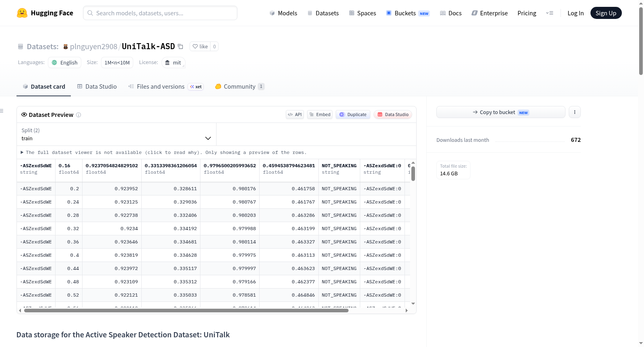Click the Embed button
Viewport: 644px width, 347px height.
click(320, 114)
